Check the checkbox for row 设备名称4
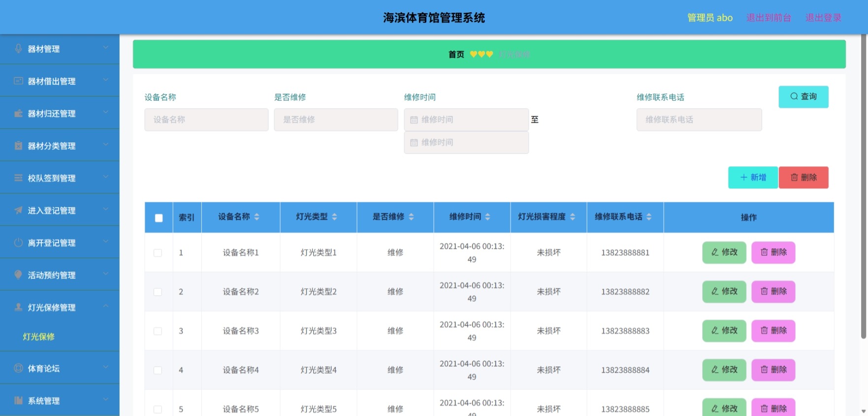The width and height of the screenshot is (868, 416). pyautogui.click(x=158, y=370)
